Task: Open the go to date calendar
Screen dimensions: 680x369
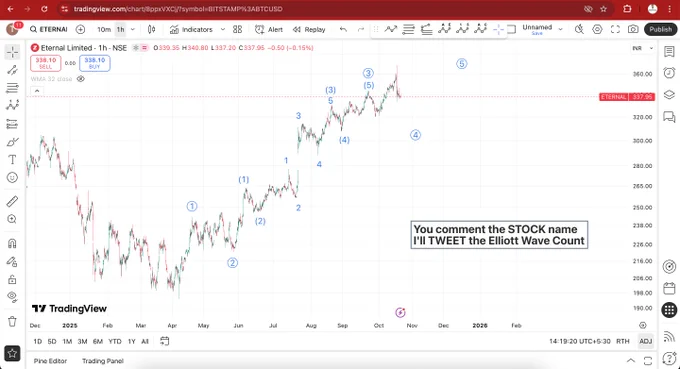Action: (164, 341)
